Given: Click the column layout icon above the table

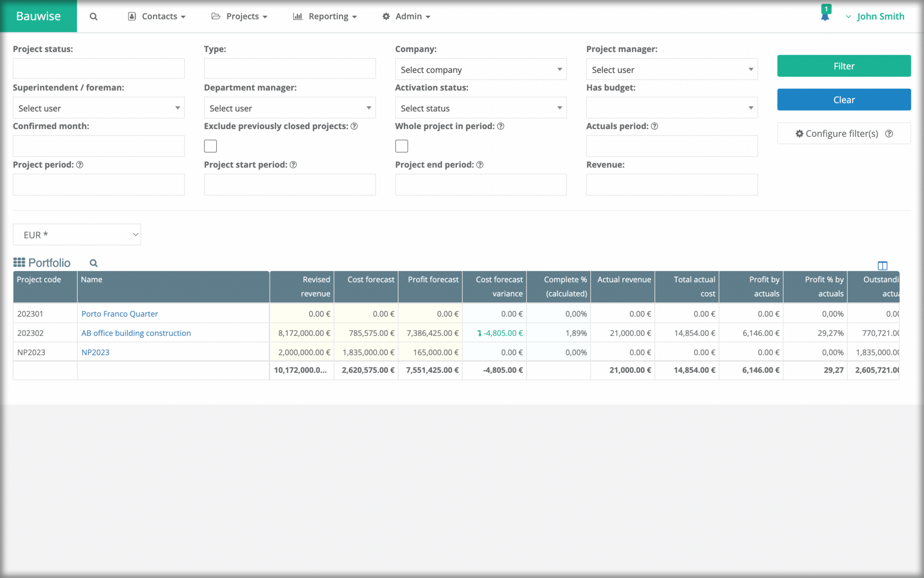Looking at the screenshot, I should (x=882, y=266).
